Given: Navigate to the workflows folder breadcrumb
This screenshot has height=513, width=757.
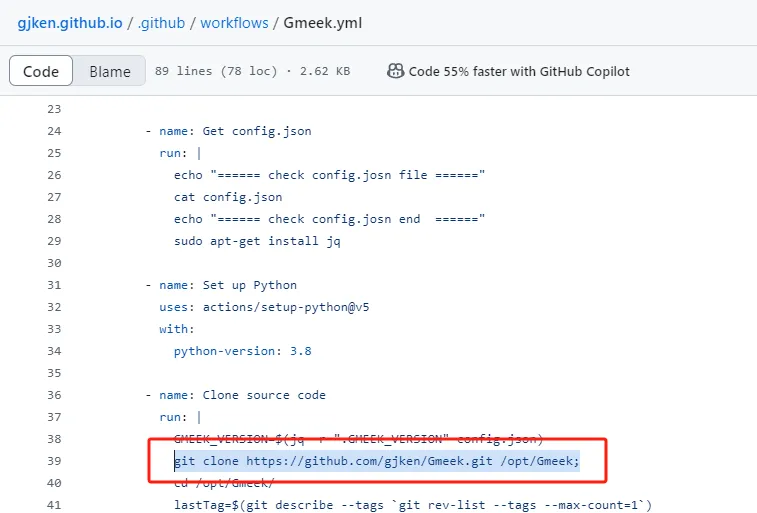Looking at the screenshot, I should 238,21.
